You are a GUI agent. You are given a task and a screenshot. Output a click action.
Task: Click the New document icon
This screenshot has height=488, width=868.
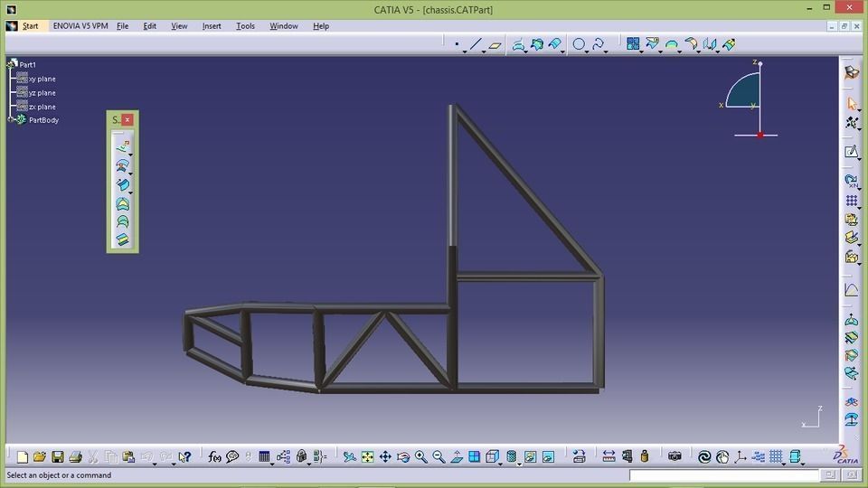point(22,456)
